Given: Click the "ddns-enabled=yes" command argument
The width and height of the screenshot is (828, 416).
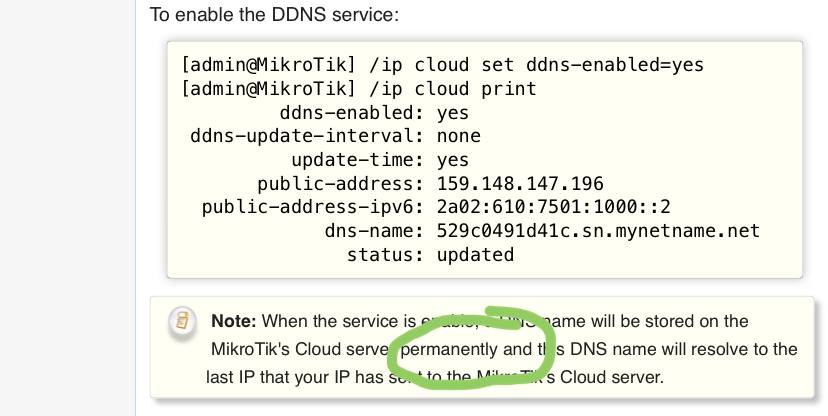Looking at the screenshot, I should pos(615,65).
